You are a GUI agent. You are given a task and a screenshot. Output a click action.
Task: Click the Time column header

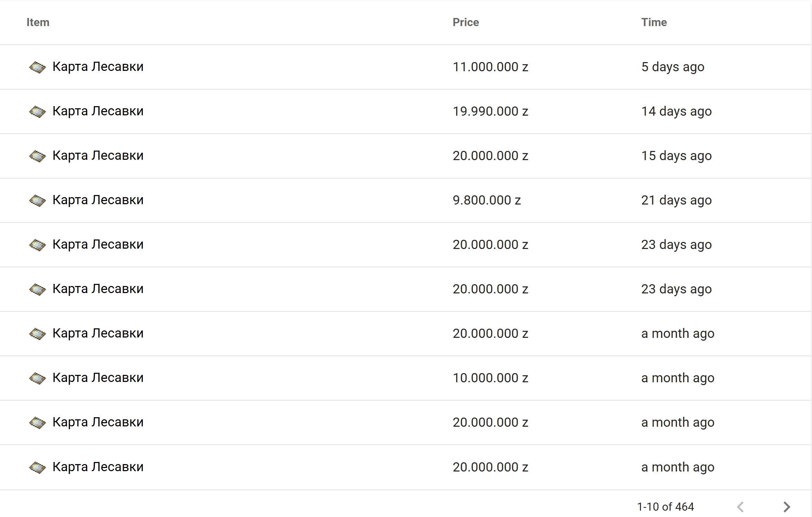654,22
